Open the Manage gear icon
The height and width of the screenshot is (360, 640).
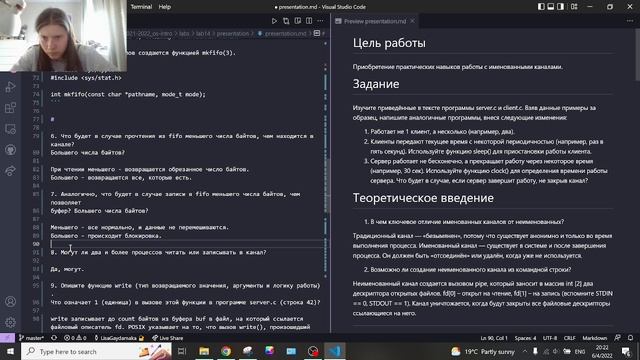click(x=11, y=322)
